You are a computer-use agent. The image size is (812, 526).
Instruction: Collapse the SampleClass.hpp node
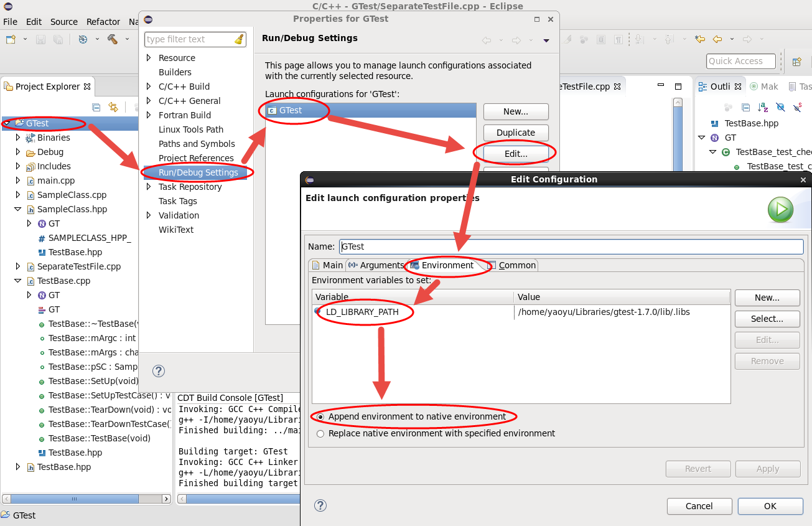(17, 209)
